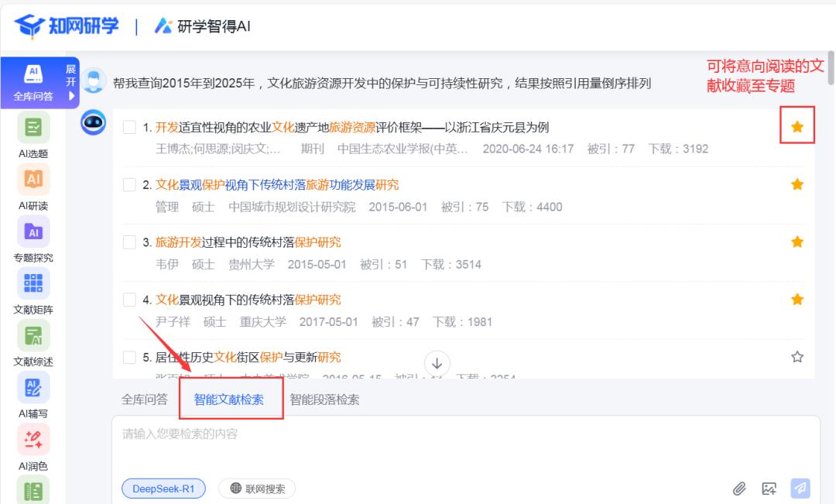836x504 pixels.
Task: Open the 文献矩阵 tool
Action: click(33, 292)
